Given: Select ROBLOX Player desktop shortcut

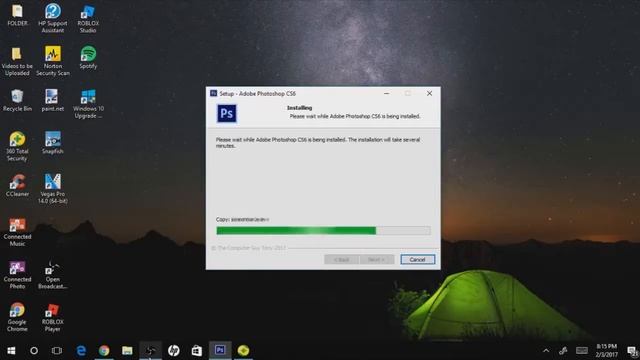Looking at the screenshot, I should (53, 317).
